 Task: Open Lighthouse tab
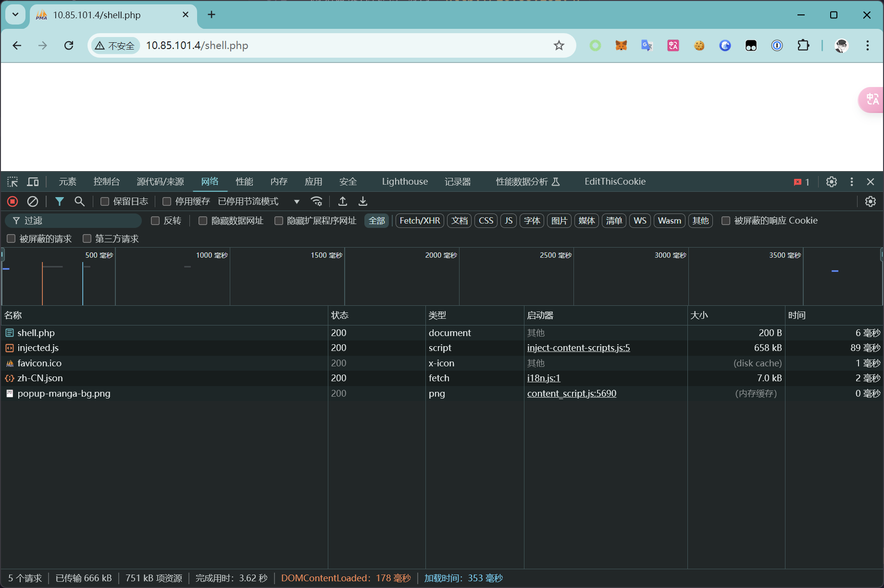[x=405, y=182]
